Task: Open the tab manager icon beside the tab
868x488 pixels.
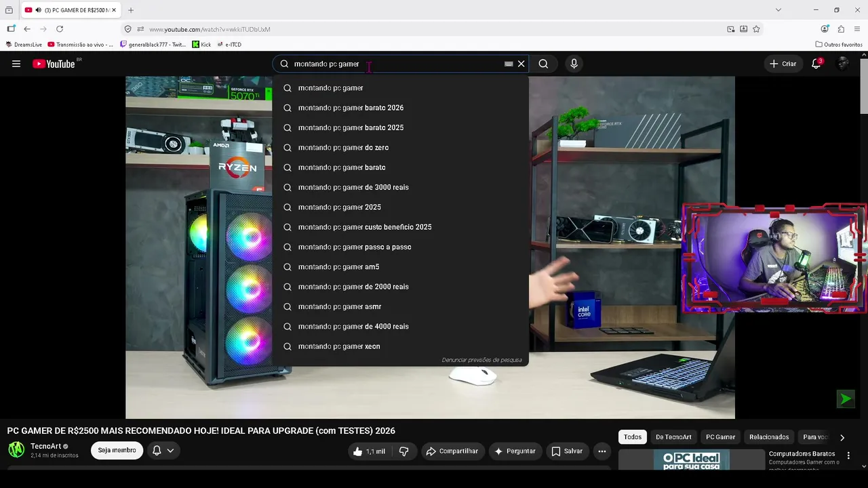Action: tap(9, 10)
